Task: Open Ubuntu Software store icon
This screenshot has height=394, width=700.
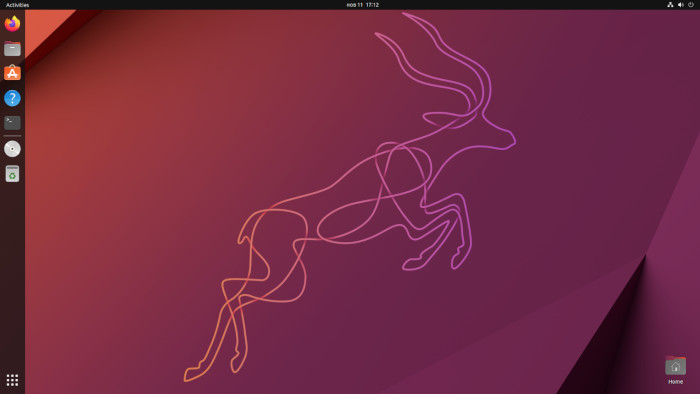Action: [12, 73]
